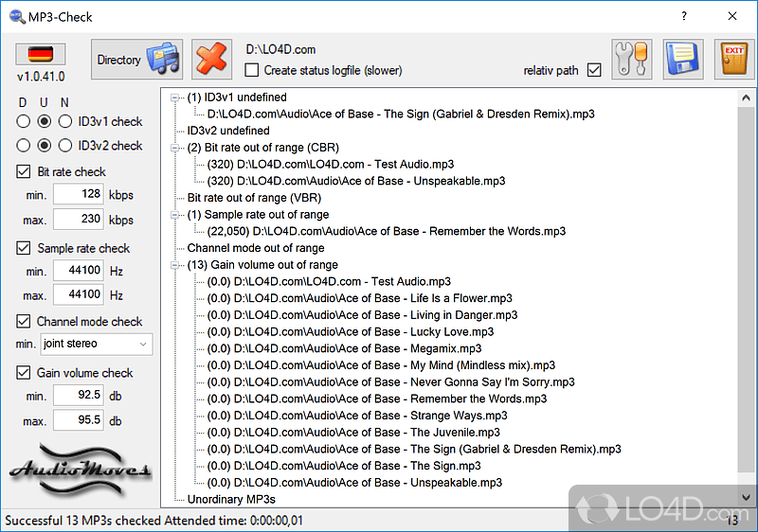Select U radio for ID3v1 check
The image size is (758, 532).
[x=44, y=121]
